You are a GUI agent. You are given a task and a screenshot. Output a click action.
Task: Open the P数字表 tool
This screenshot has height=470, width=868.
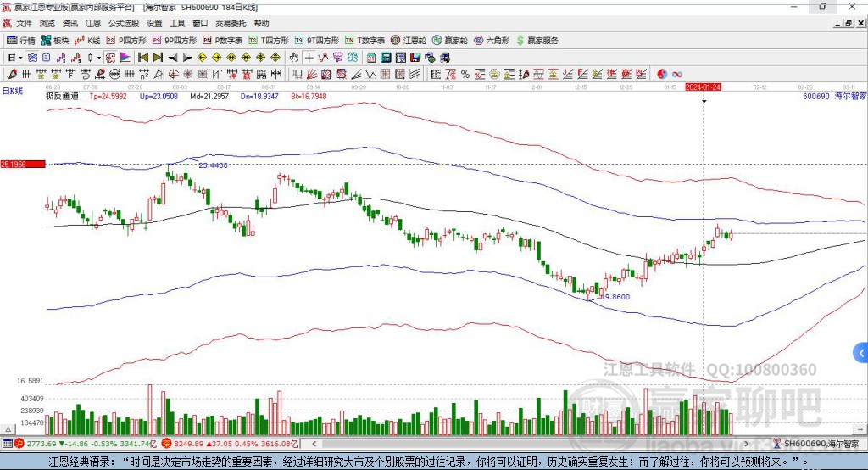(x=223, y=41)
